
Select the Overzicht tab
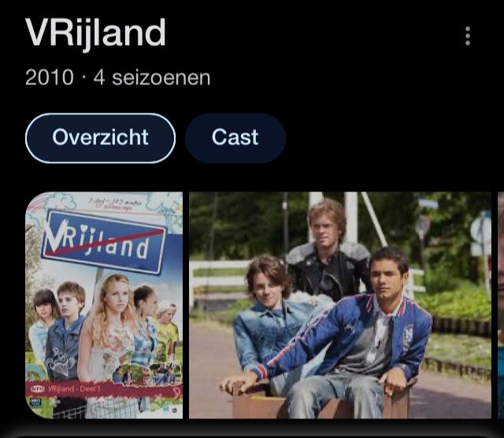click(100, 139)
